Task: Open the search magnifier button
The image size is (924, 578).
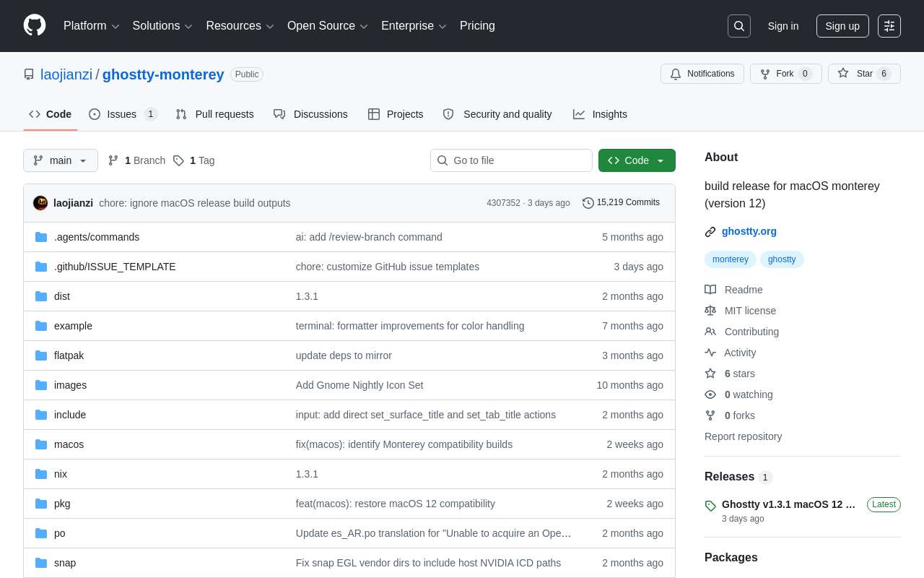Action: pyautogui.click(x=739, y=26)
